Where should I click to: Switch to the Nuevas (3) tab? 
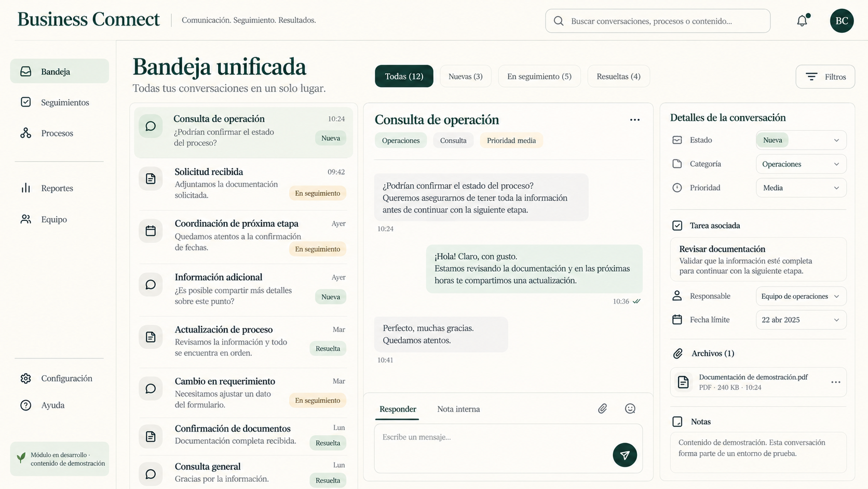coord(466,76)
